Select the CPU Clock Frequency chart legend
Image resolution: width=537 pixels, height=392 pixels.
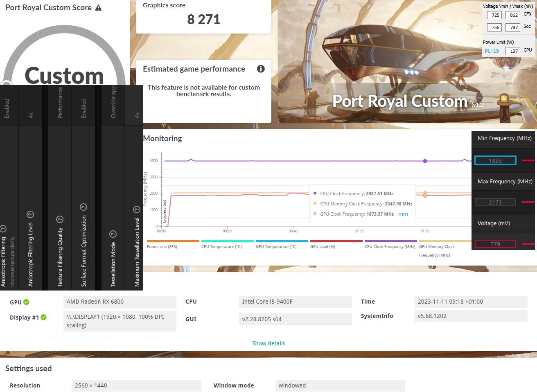[x=390, y=244]
